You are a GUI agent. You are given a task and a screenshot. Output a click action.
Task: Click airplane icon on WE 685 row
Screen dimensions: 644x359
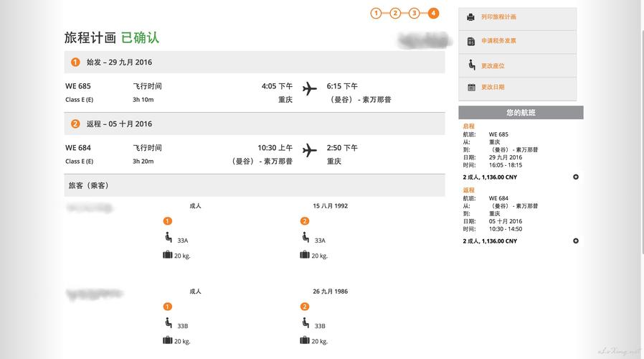[x=310, y=88]
